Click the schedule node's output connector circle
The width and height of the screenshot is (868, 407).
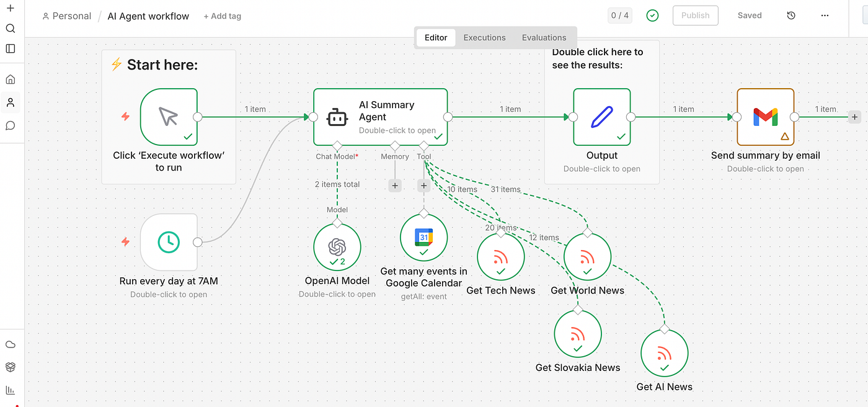(x=198, y=242)
